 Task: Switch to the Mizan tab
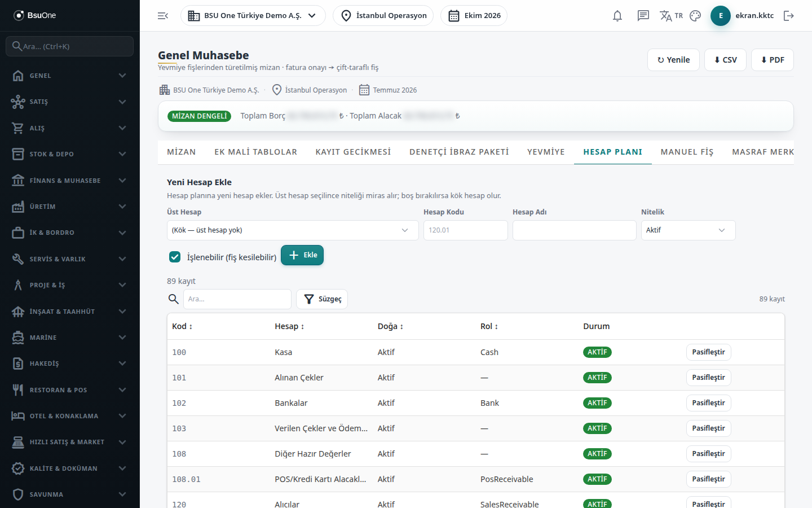[182, 152]
